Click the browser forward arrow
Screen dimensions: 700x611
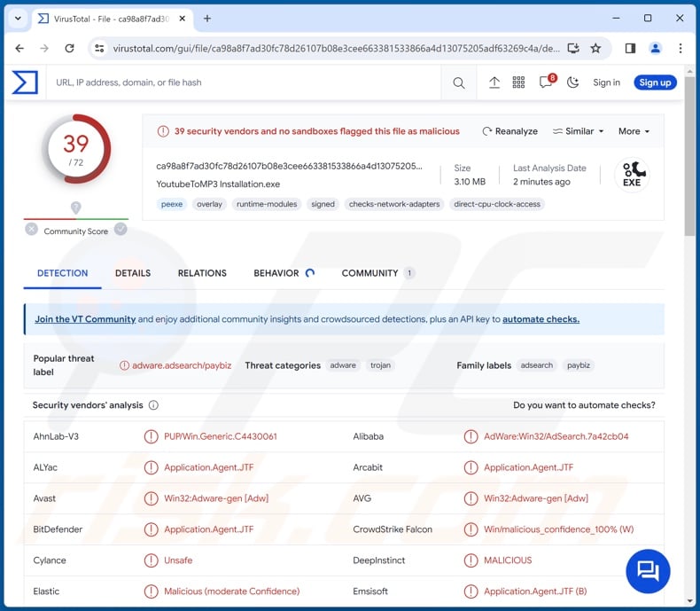pyautogui.click(x=44, y=48)
